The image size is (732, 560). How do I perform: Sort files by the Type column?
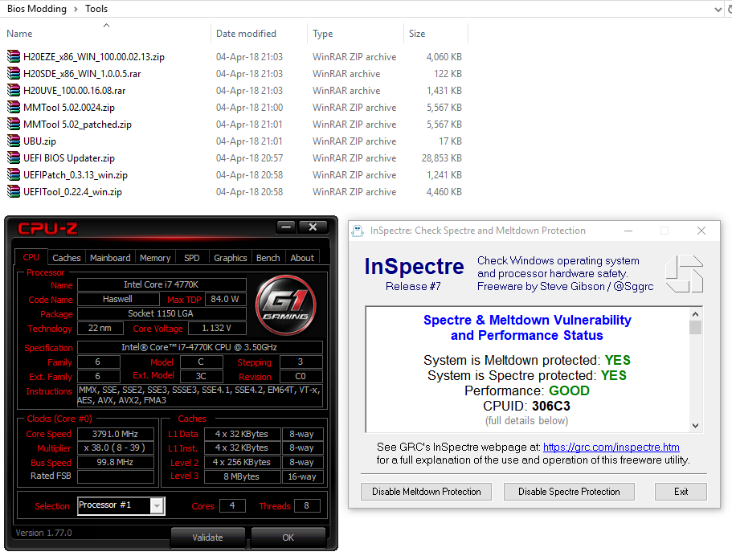click(x=355, y=34)
